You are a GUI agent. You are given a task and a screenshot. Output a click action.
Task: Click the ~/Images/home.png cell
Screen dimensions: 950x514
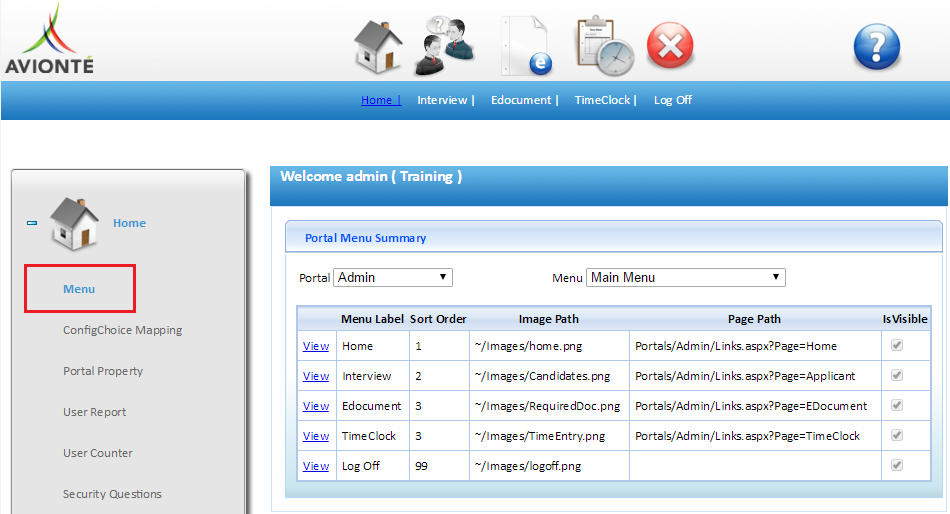550,346
